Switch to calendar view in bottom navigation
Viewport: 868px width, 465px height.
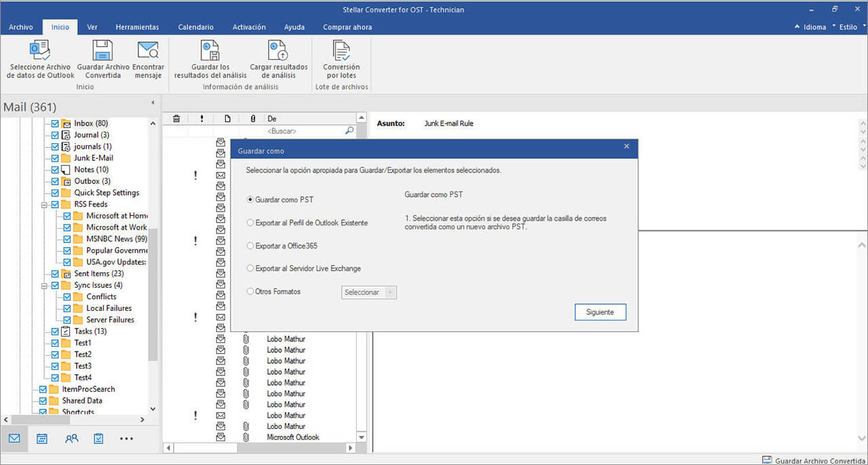(42, 439)
